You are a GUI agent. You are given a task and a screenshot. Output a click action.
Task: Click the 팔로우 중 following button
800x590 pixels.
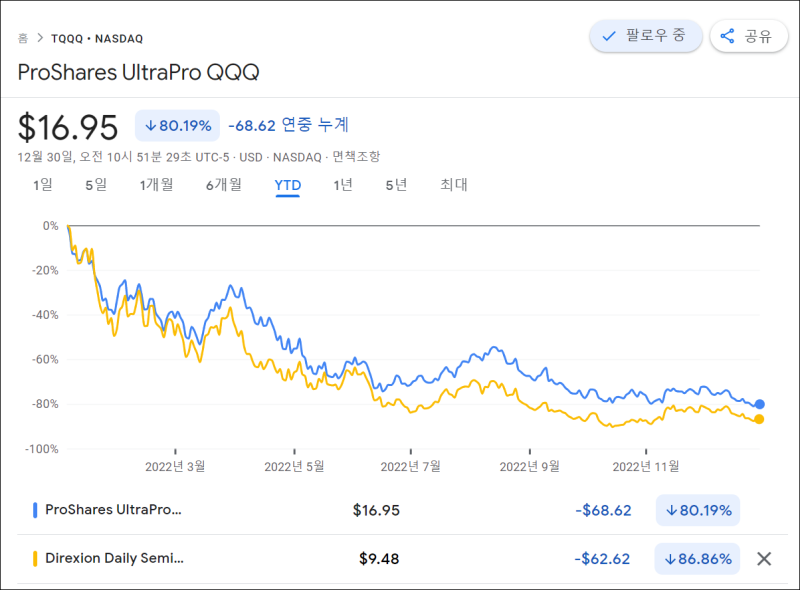(x=646, y=36)
